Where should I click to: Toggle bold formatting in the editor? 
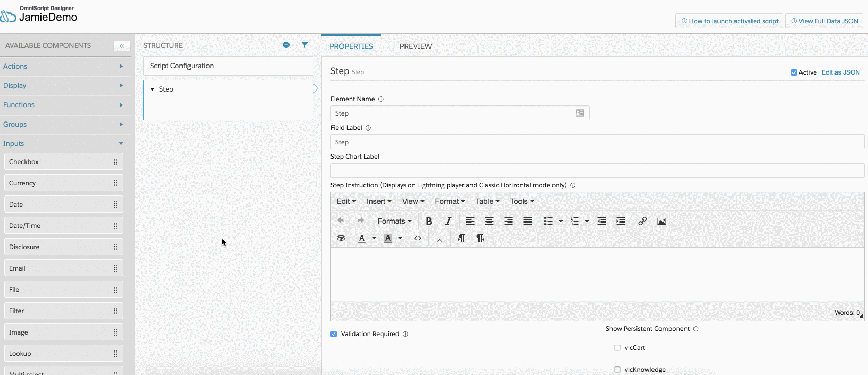pyautogui.click(x=429, y=221)
